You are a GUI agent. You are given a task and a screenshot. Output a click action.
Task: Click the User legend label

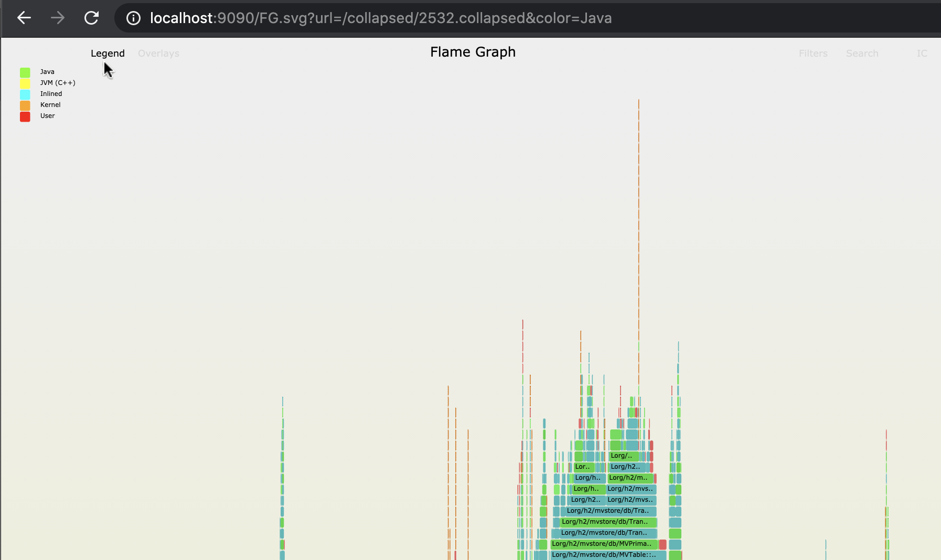click(47, 116)
